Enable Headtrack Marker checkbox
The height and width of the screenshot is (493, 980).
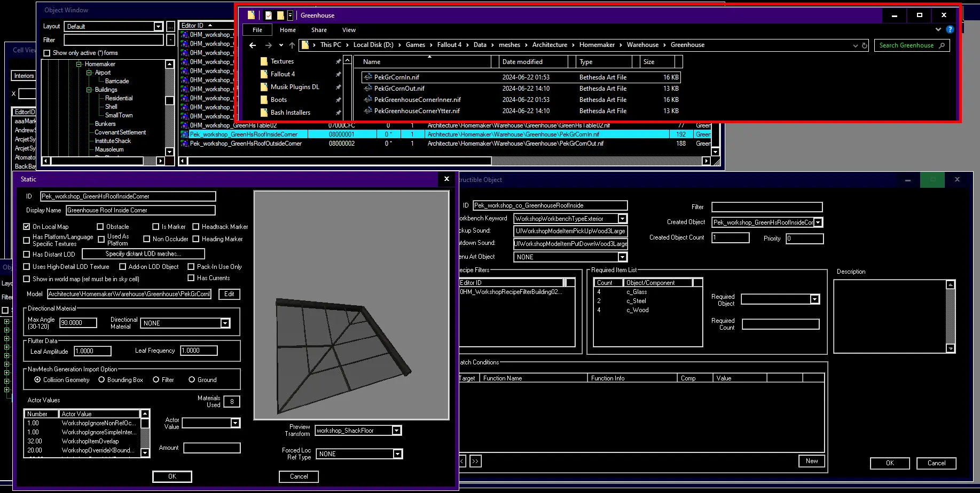point(196,227)
